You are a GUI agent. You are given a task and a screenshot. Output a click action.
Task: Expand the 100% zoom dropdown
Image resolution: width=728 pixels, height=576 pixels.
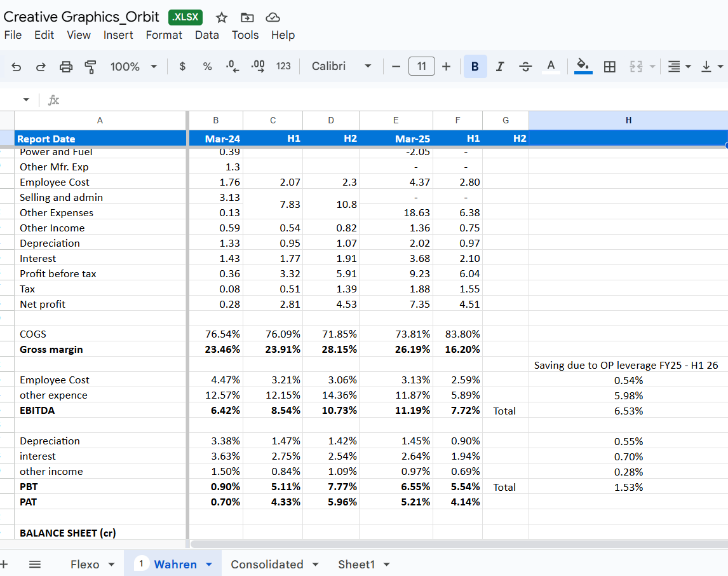pos(133,66)
